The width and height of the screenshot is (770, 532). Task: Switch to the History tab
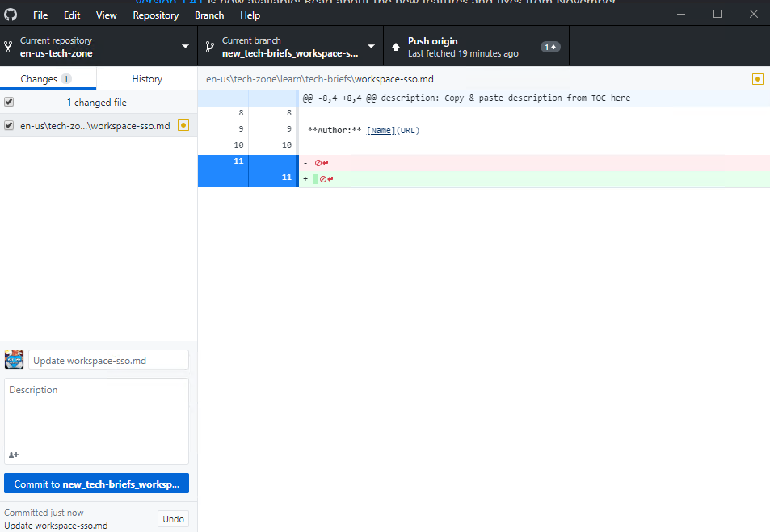click(146, 78)
